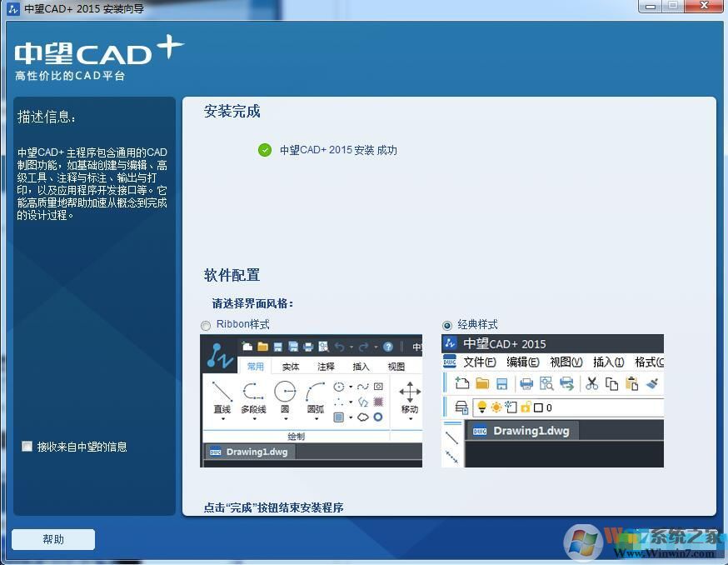The width and height of the screenshot is (728, 565).
Task: Select the 直线 (Line) tool in Ribbon preview
Action: click(x=222, y=390)
